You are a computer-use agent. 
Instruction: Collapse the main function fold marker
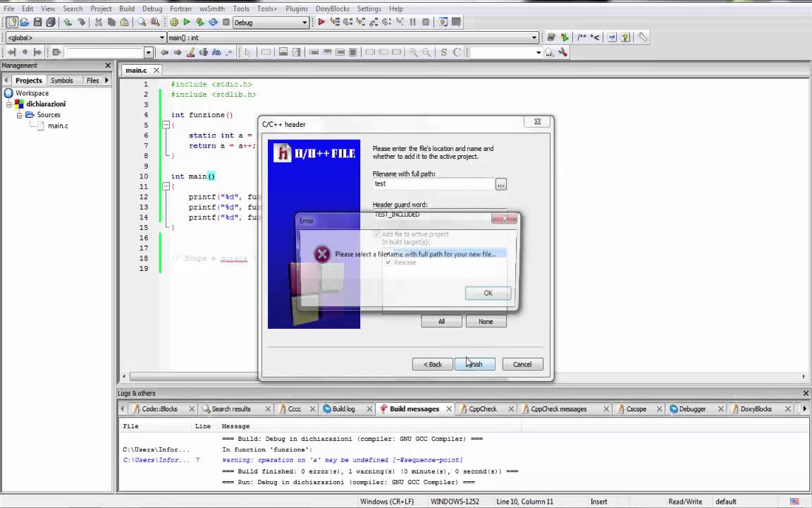point(166,186)
